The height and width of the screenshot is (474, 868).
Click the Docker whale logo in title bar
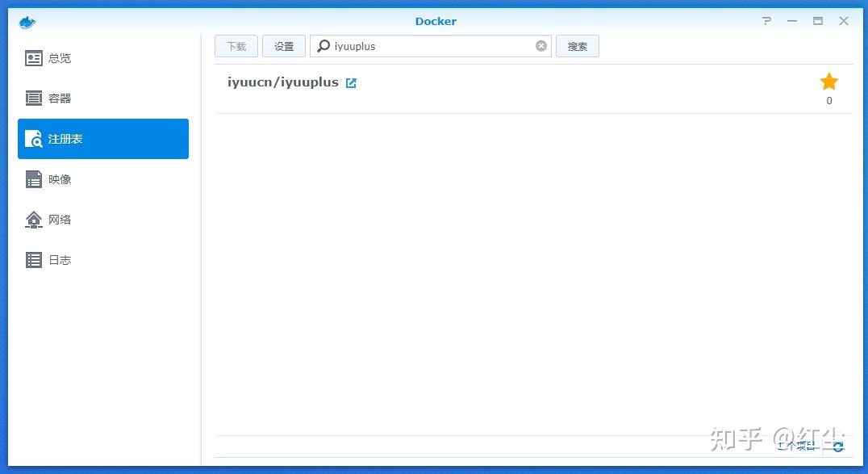27,22
